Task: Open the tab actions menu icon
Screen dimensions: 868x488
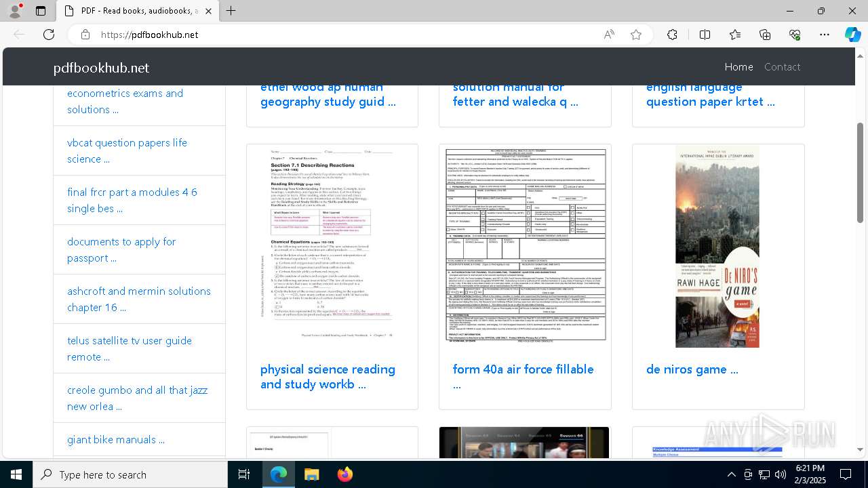Action: (x=41, y=11)
